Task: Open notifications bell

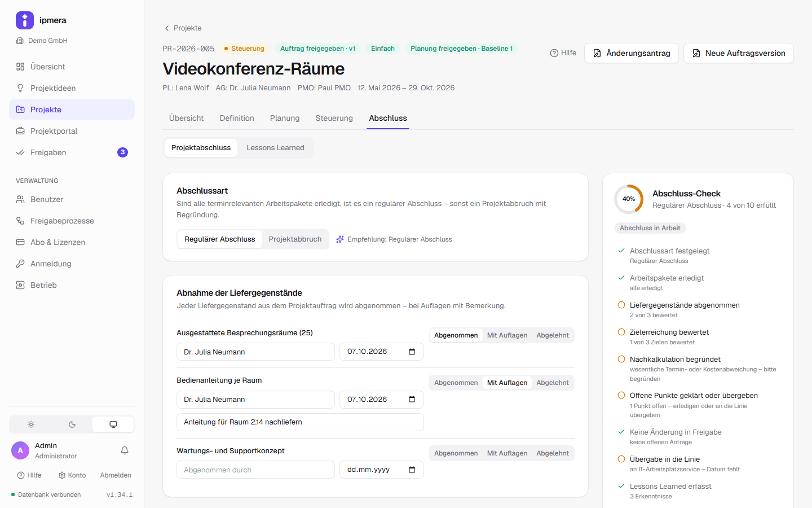Action: pyautogui.click(x=125, y=450)
